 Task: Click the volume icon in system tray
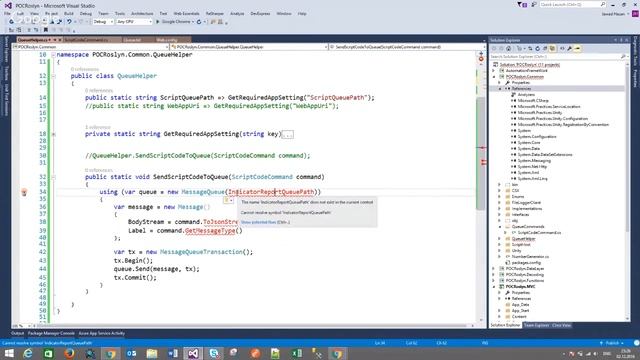[x=596, y=353]
